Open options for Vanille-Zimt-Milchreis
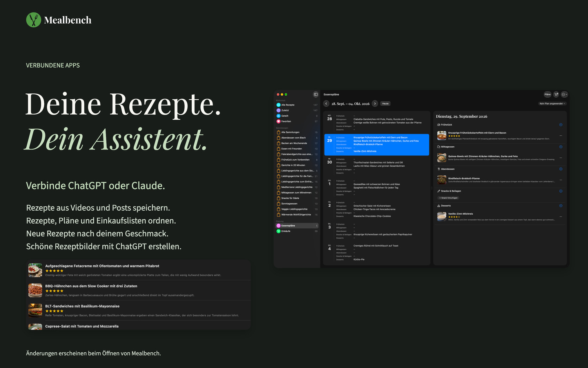588x368 pixels. (x=561, y=217)
